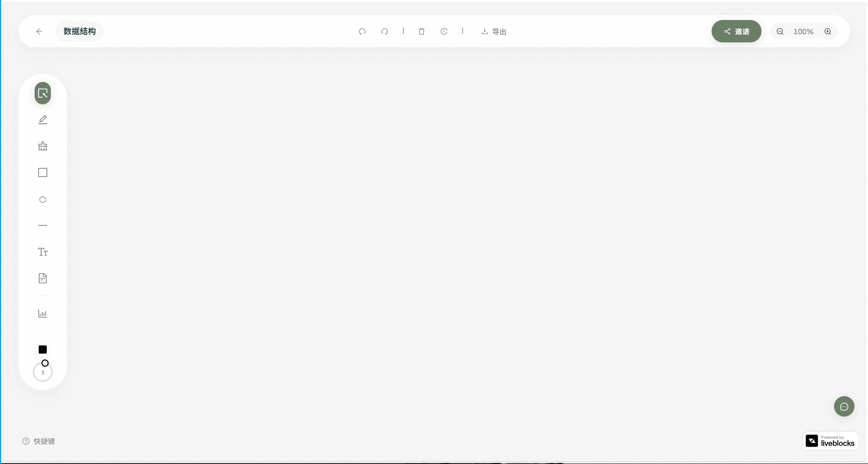
Task: Undo the last action
Action: coord(362,32)
